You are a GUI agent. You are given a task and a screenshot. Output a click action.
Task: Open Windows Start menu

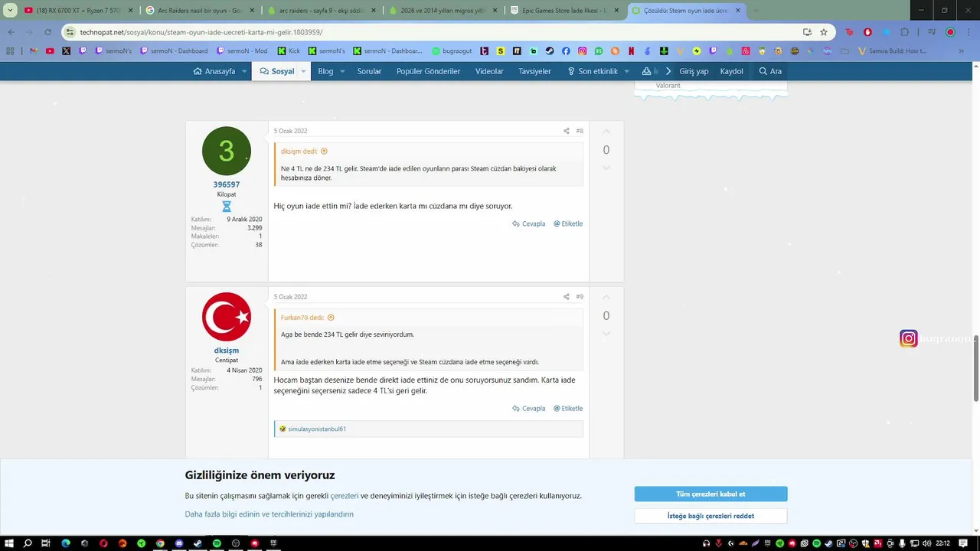pos(10,543)
